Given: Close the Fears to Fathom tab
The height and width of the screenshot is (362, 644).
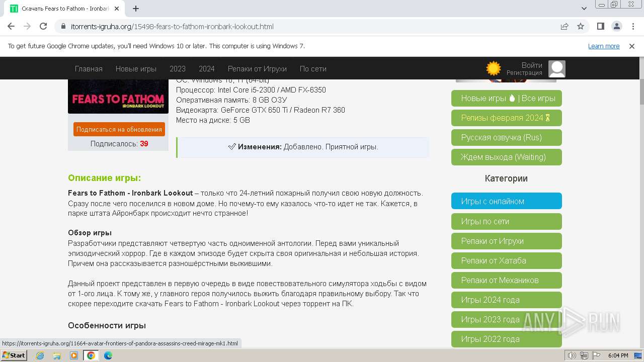Looking at the screenshot, I should pos(117,9).
